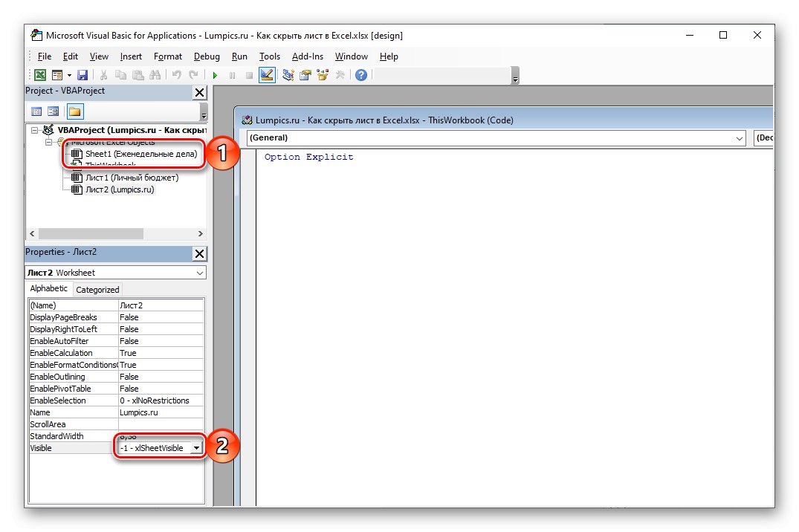The height and width of the screenshot is (532, 799).
Task: Open the Debug menu
Action: coord(207,56)
